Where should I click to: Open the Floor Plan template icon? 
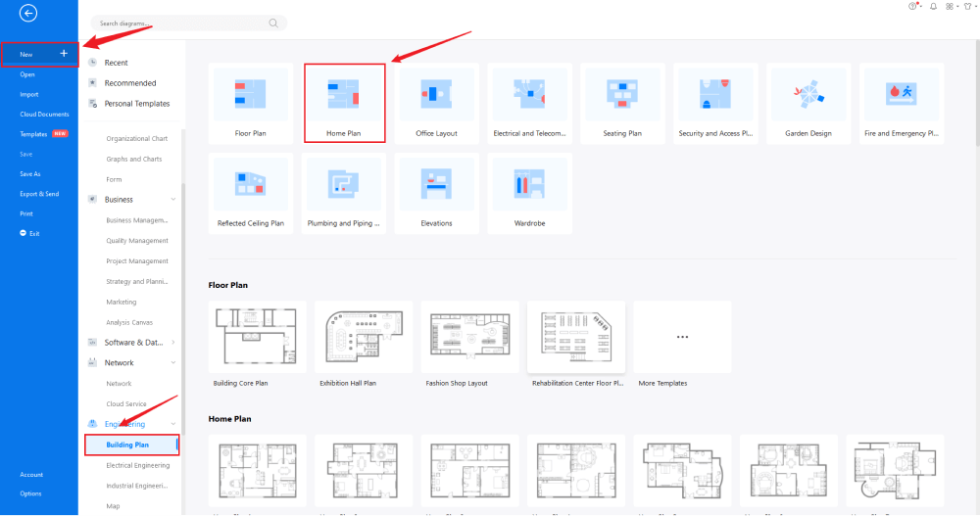pyautogui.click(x=251, y=94)
